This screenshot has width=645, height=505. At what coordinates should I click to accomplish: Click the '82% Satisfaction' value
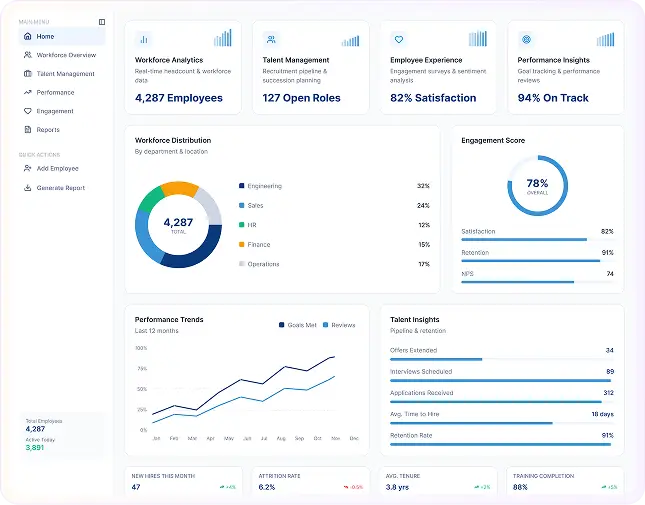433,98
